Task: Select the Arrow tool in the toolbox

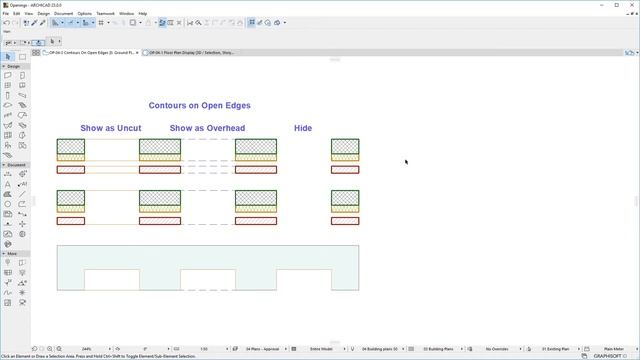Action: point(8,57)
